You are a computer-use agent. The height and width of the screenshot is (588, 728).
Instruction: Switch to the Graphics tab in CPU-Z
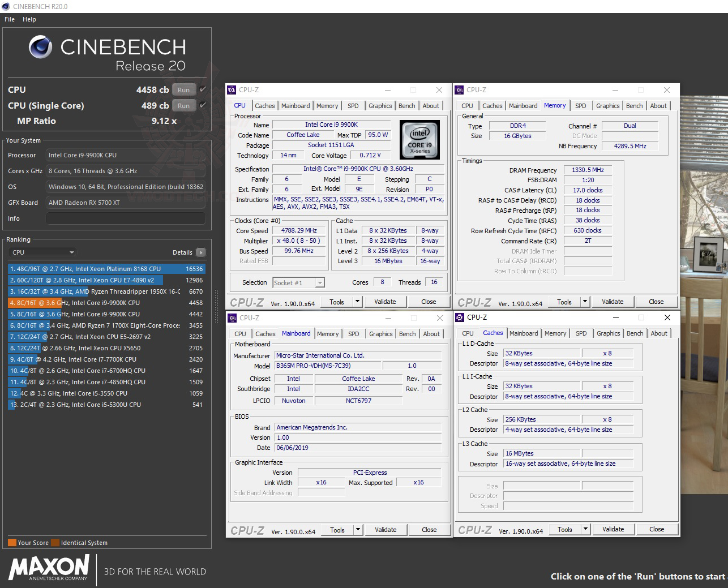[380, 105]
